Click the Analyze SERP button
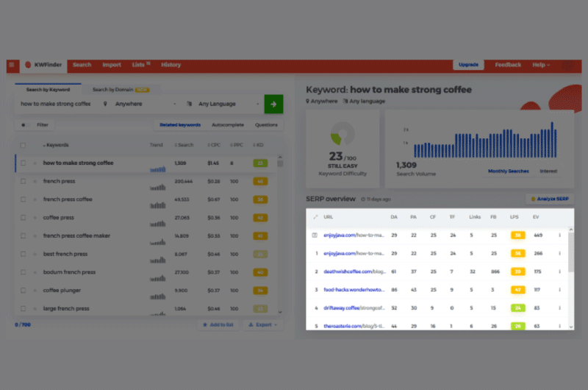Screen dimensions: 588x390 [x=550, y=199]
